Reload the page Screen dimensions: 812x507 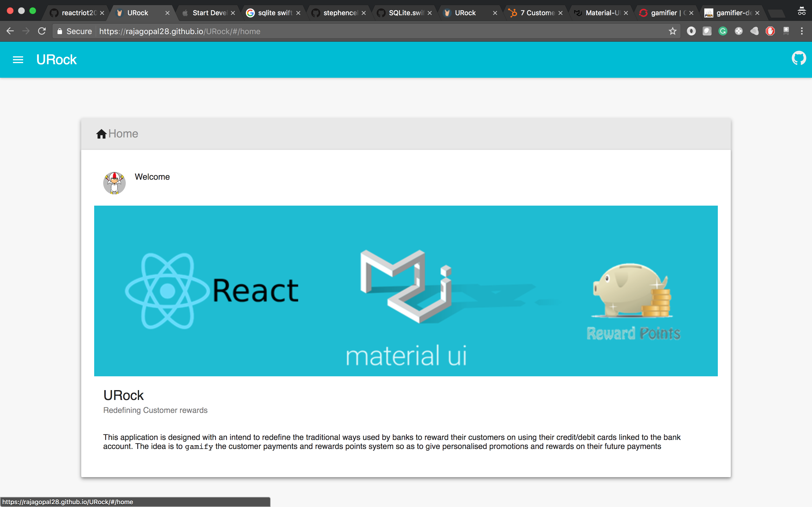tap(42, 31)
